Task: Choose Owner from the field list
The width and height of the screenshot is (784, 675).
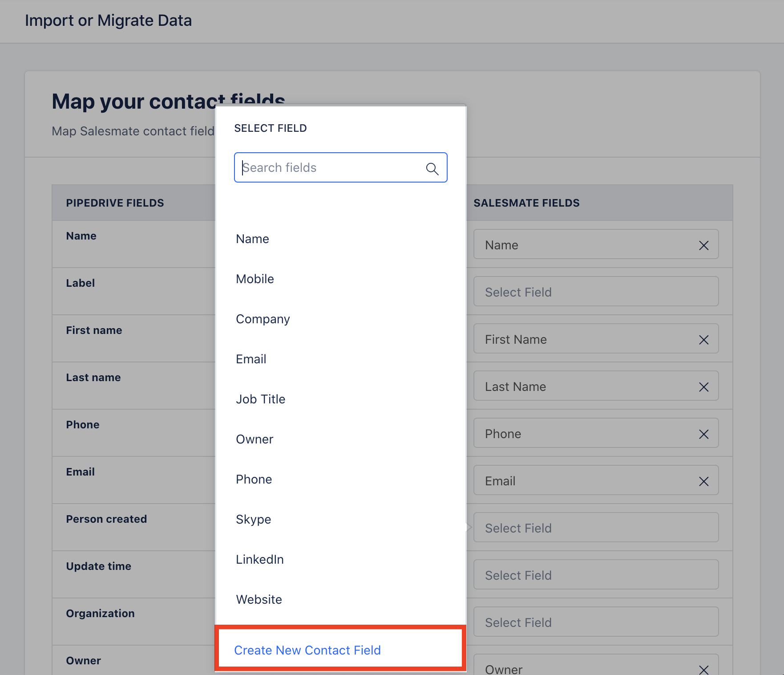Action: click(255, 439)
